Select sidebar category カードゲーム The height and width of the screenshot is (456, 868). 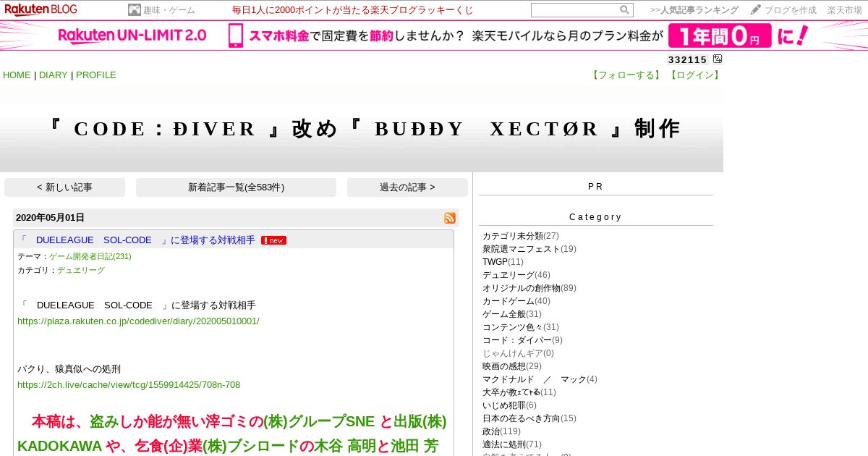(x=508, y=301)
